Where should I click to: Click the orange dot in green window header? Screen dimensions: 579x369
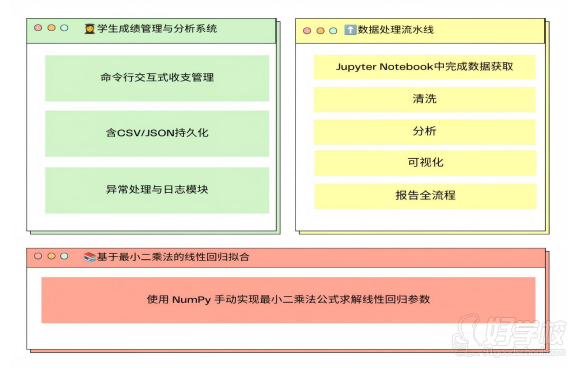tap(52, 28)
